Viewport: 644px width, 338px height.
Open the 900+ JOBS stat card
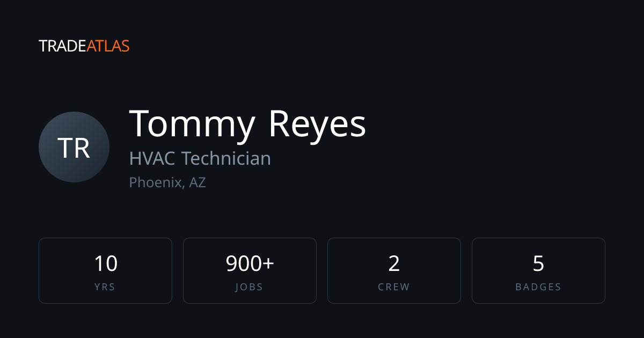(x=250, y=270)
